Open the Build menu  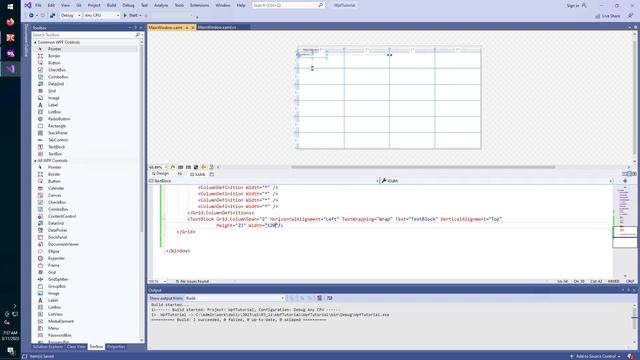coord(111,5)
